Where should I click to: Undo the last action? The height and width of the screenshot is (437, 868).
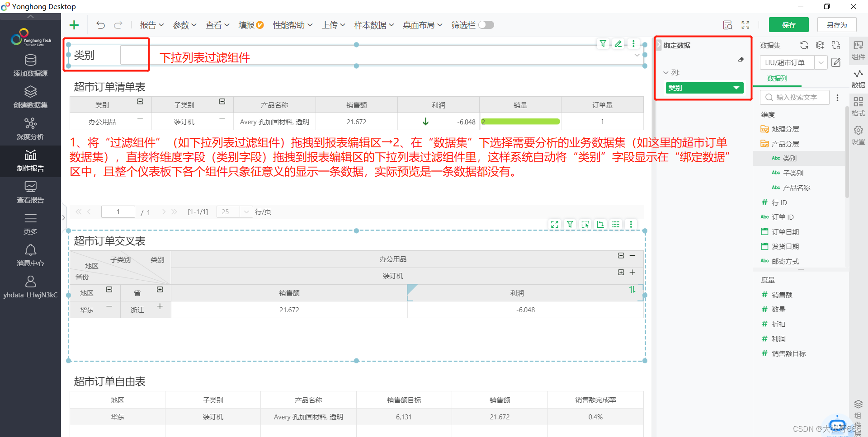tap(100, 25)
